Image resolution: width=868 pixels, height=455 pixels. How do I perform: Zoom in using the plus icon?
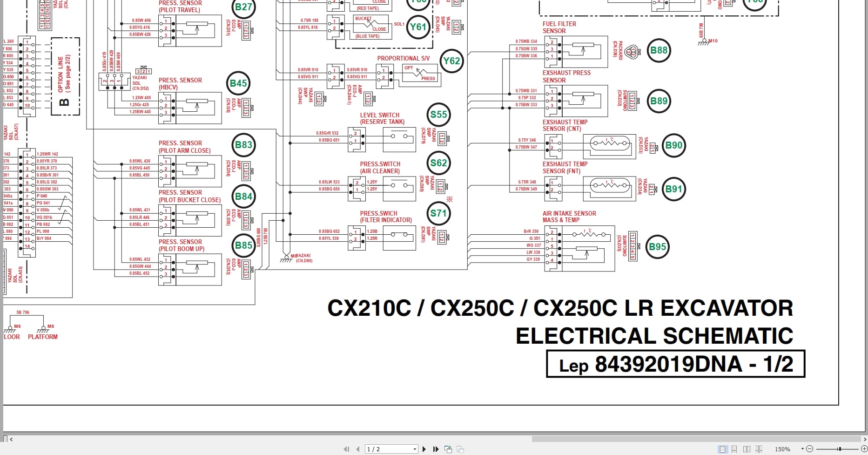[865, 449]
